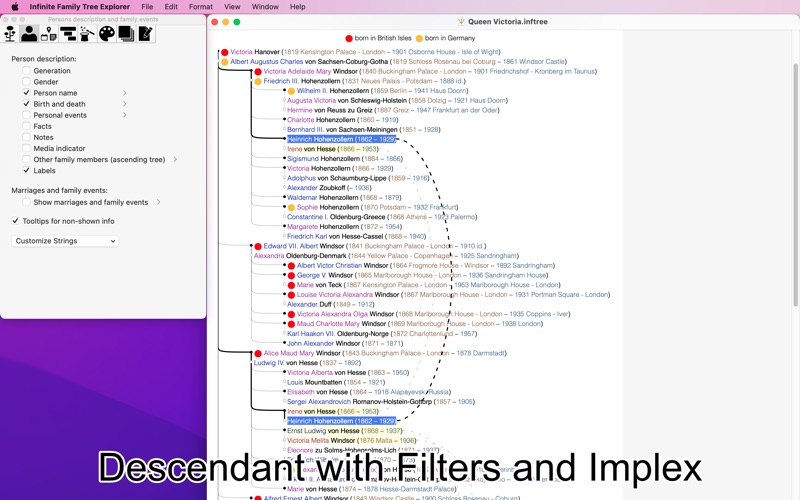Enable Show marriages and family events
This screenshot has height=500, width=800.
coord(27,202)
